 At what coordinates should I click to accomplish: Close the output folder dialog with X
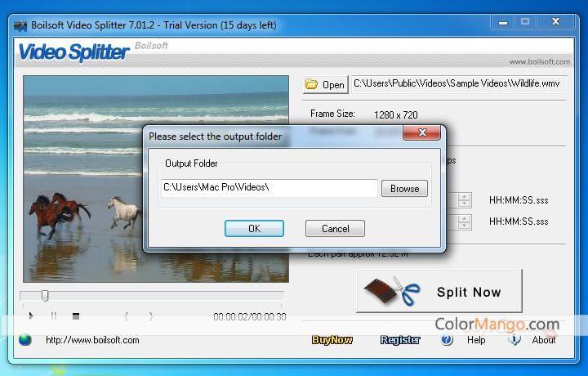coord(422,132)
